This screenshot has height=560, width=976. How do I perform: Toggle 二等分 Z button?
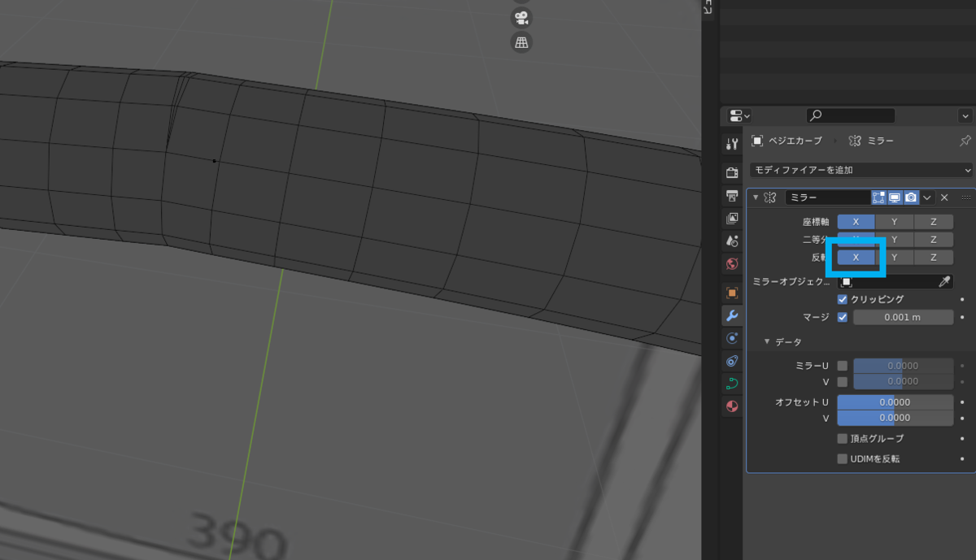point(934,239)
